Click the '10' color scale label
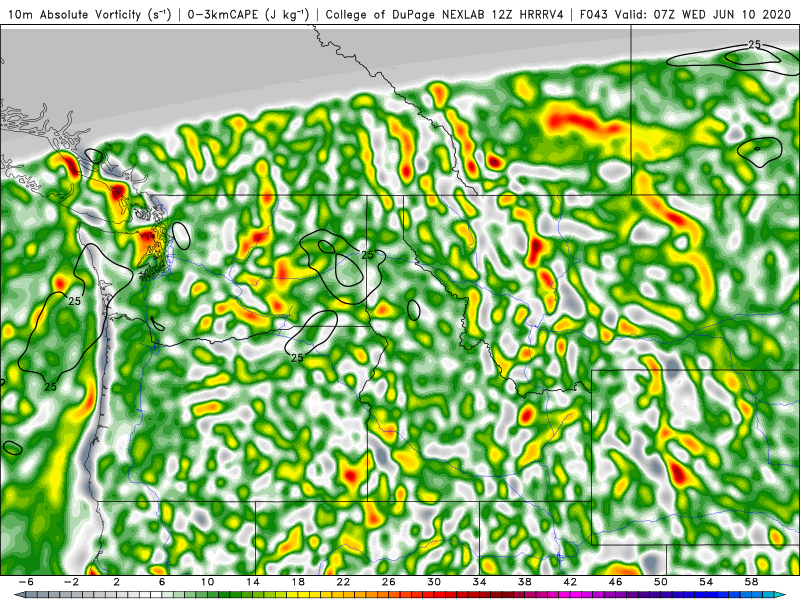Screen dimensions: 800x600 207,582
